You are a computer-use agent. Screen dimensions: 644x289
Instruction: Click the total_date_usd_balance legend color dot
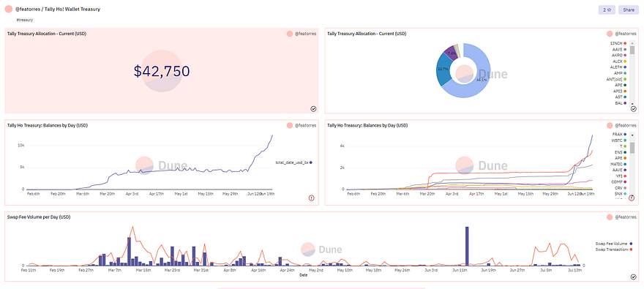311,162
